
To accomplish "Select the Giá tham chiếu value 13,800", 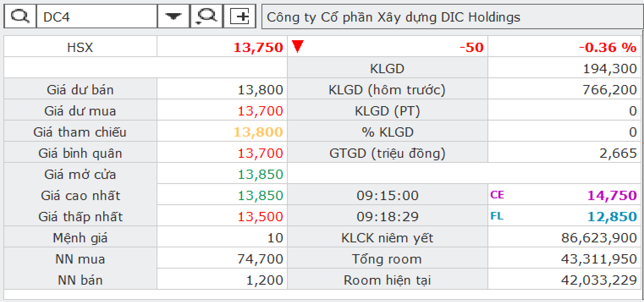I will 258,132.
